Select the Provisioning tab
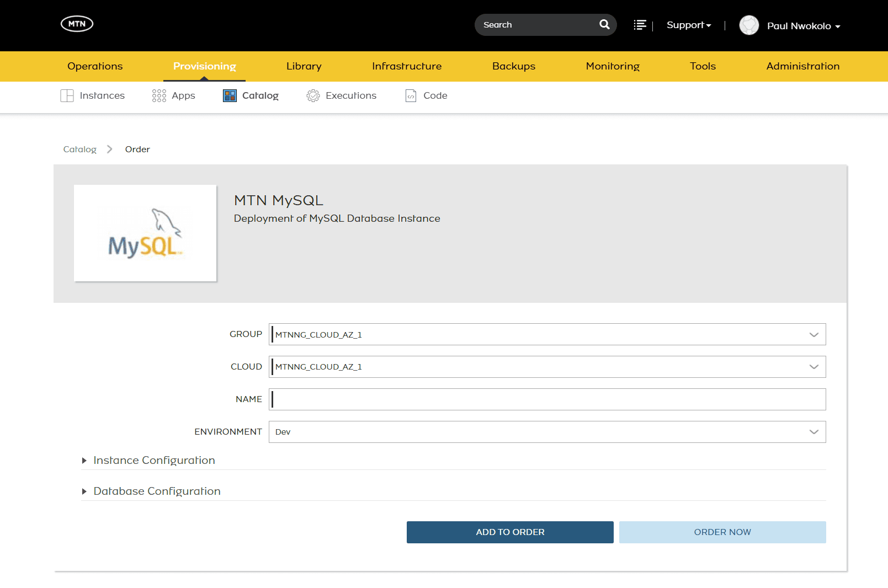This screenshot has width=888, height=588. (204, 66)
